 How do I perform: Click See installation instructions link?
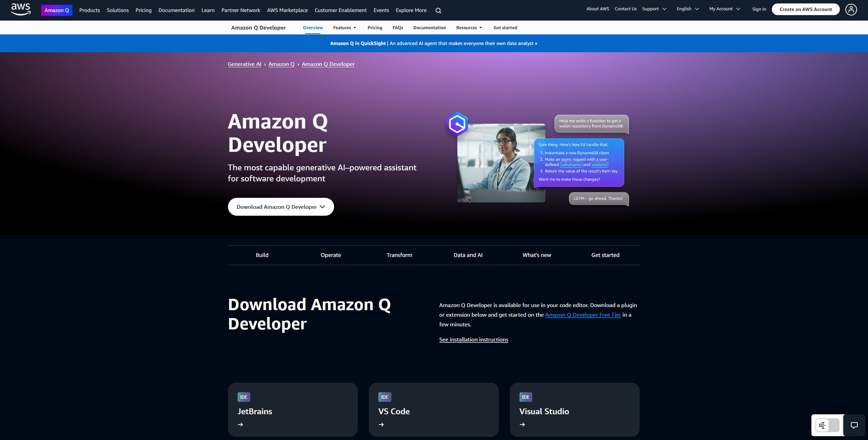[473, 339]
